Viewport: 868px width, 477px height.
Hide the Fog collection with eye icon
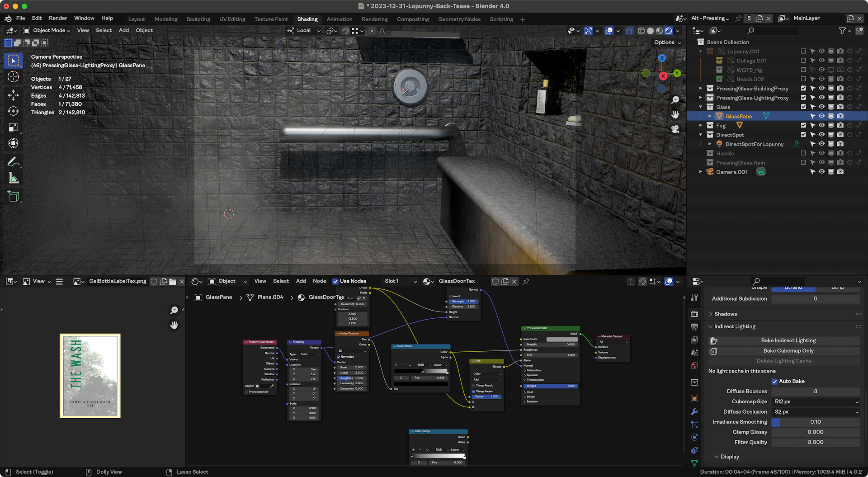(x=821, y=126)
